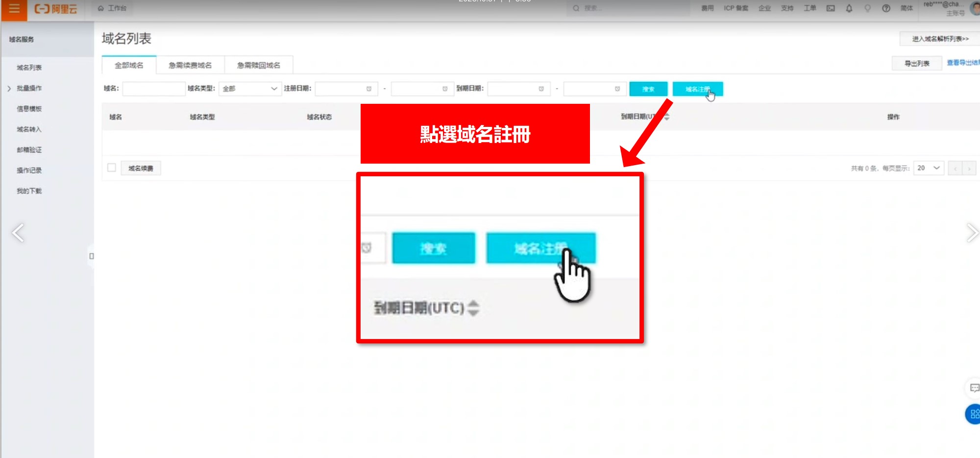Screen dimensions: 980x458
Task: Switch to the 急需赎回域名 tab
Action: pos(259,65)
